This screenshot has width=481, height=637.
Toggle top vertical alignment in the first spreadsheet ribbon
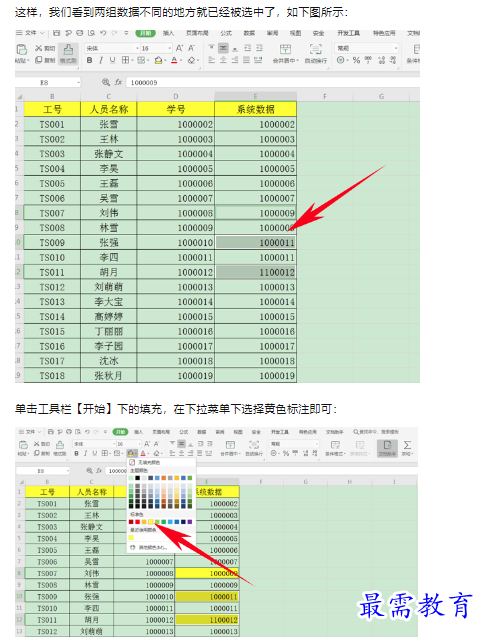pos(211,47)
